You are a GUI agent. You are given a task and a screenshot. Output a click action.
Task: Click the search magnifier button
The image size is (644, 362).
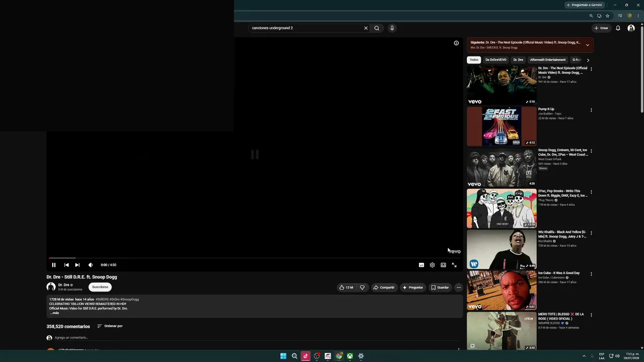pyautogui.click(x=377, y=28)
